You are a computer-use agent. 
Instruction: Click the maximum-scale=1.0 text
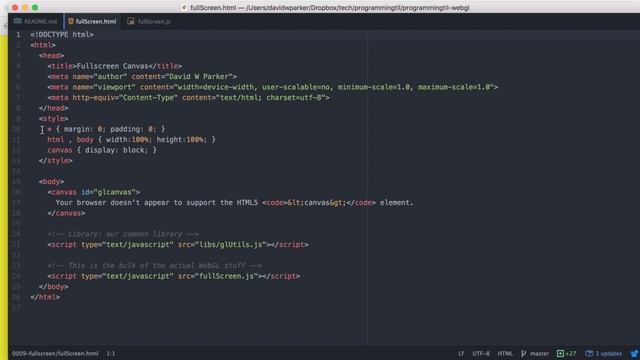pyautogui.click(x=453, y=87)
